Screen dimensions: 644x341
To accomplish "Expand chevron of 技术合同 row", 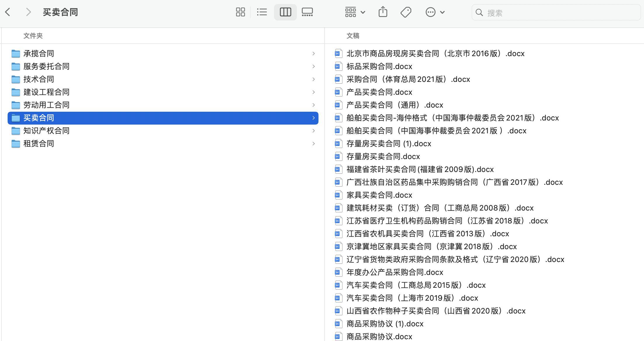I will point(314,79).
